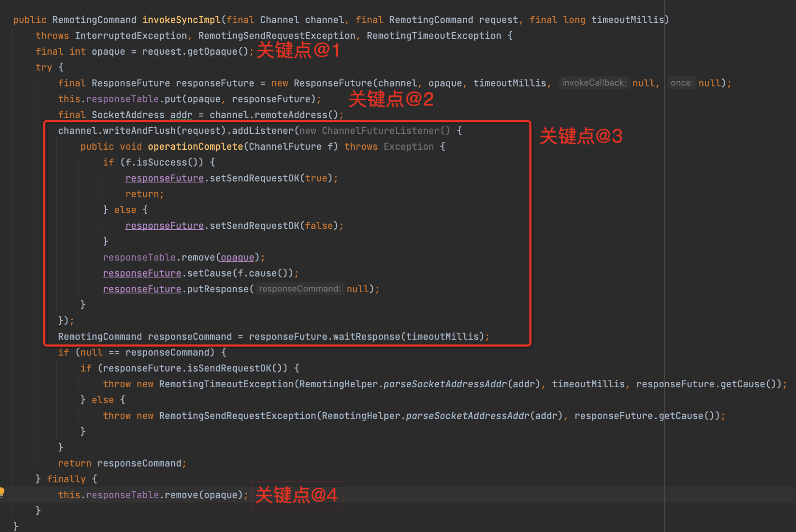This screenshot has height=532, width=796.
Task: Click the return responseCommand statement
Action: [122, 464]
